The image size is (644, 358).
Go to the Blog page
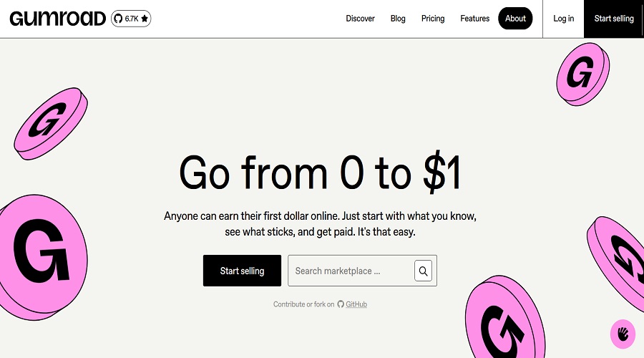point(398,19)
